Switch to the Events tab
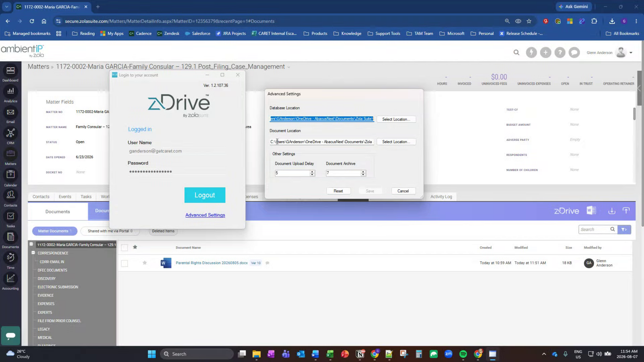This screenshot has height=362, width=644. click(x=65, y=197)
